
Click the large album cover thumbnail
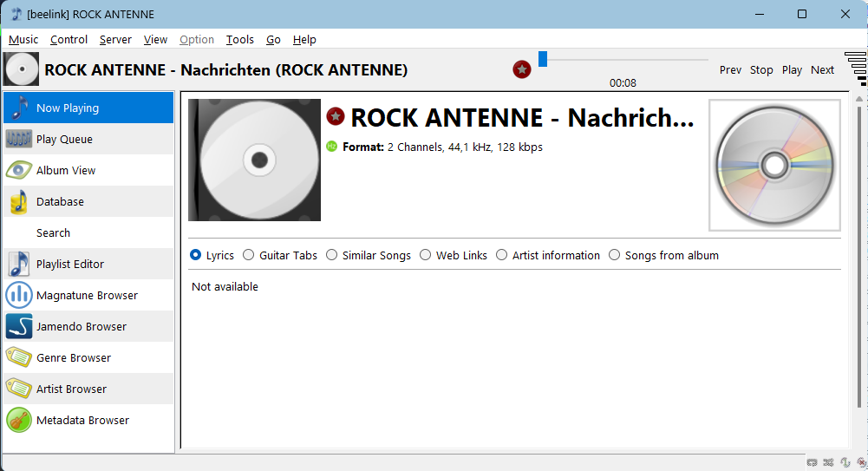(254, 160)
